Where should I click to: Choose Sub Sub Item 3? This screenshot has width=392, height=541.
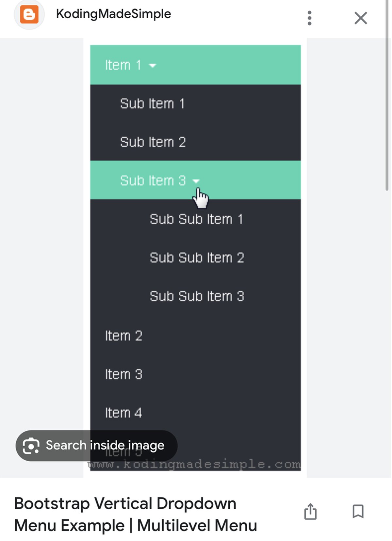click(197, 296)
